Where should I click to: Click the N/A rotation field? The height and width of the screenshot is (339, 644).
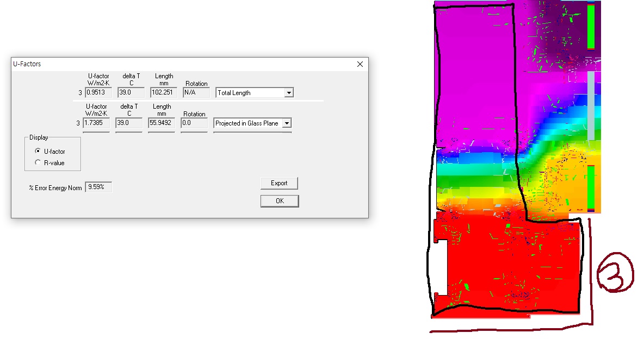pyautogui.click(x=196, y=93)
